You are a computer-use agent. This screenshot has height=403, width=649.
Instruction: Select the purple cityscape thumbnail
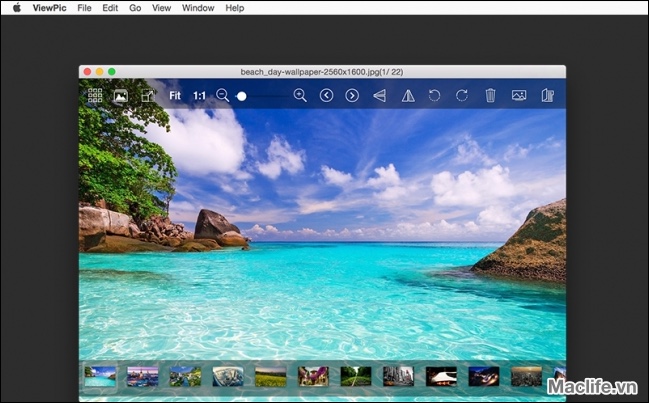143,377
